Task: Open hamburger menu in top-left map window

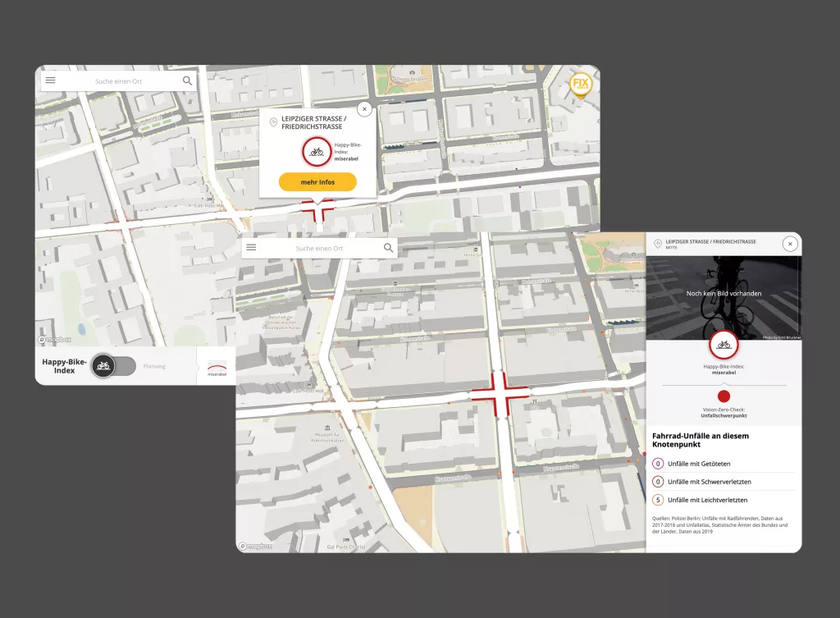Action: click(51, 80)
